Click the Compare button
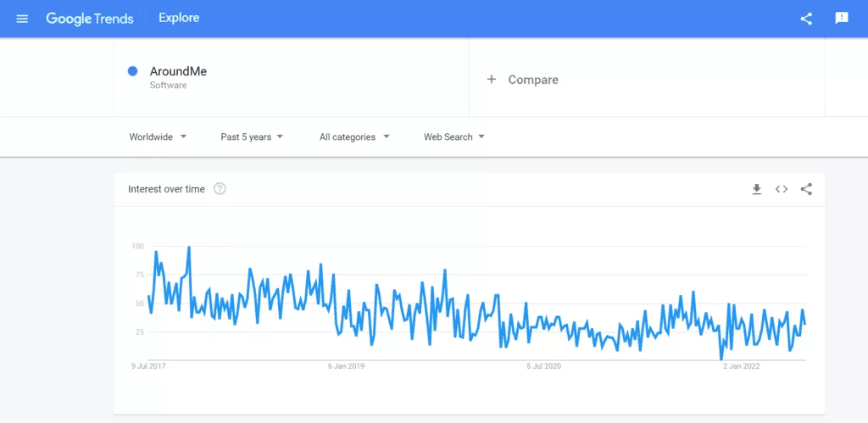868x423 pixels. [532, 80]
